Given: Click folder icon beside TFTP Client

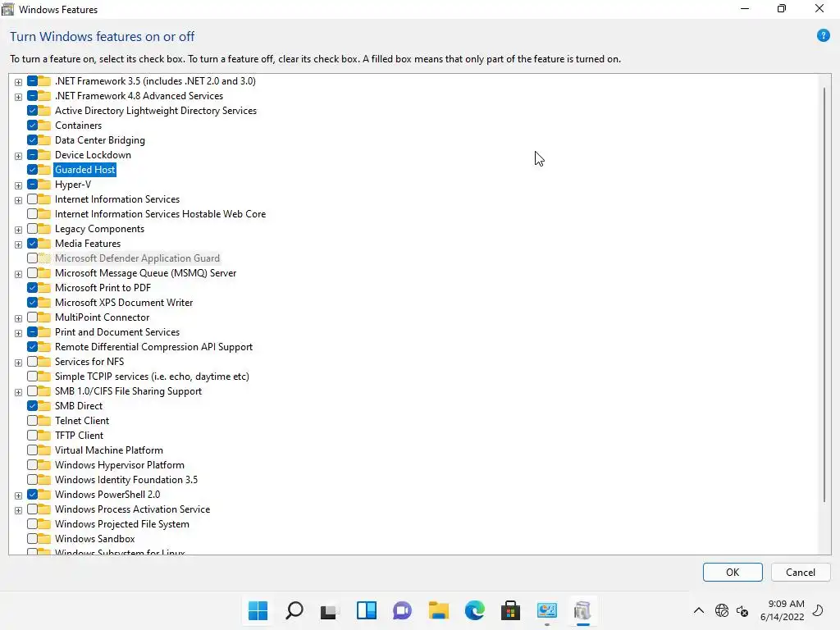Looking at the screenshot, I should click(x=44, y=435).
